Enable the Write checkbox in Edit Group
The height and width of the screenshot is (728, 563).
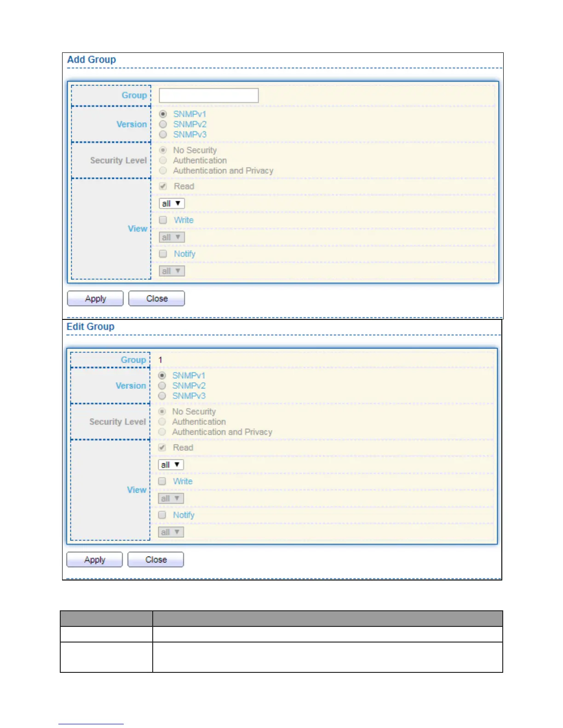(162, 481)
